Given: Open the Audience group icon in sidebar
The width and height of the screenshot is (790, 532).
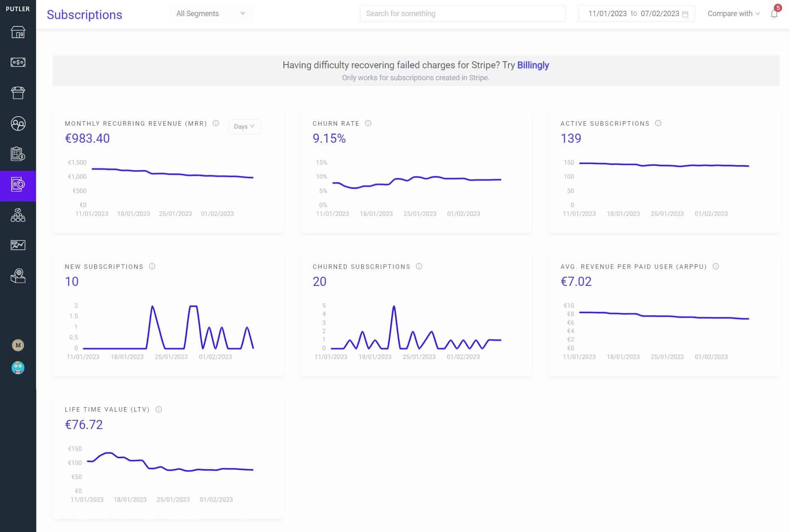Looking at the screenshot, I should pos(18,215).
